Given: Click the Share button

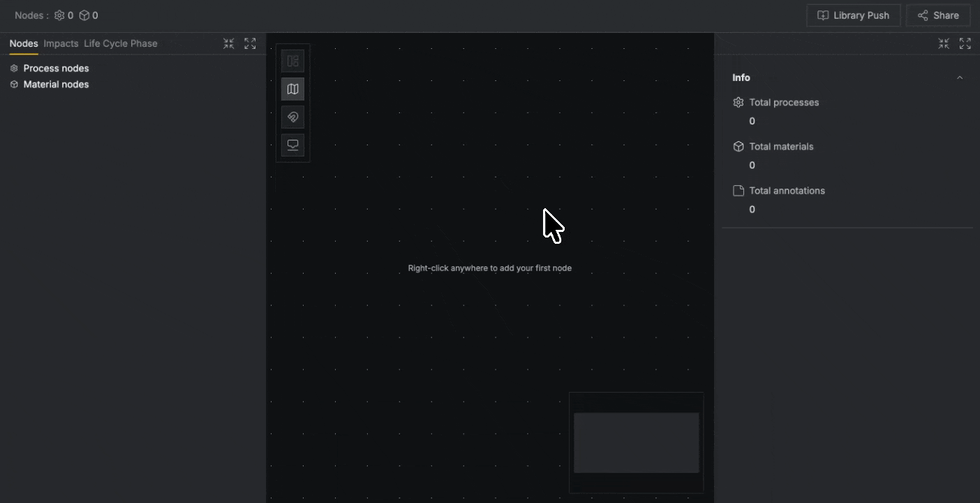Looking at the screenshot, I should coord(938,15).
